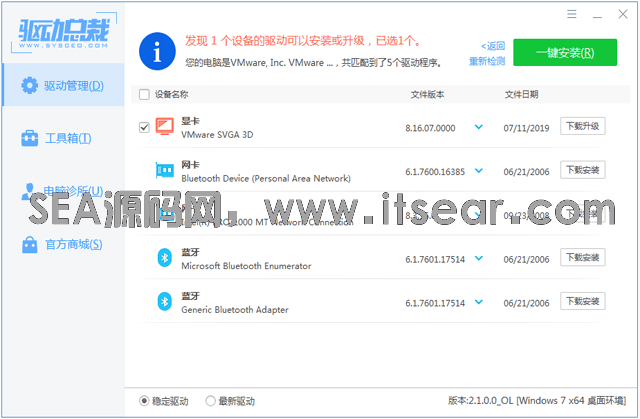The width and height of the screenshot is (640, 419).
Task: Click the <返回 link
Action: pyautogui.click(x=493, y=46)
